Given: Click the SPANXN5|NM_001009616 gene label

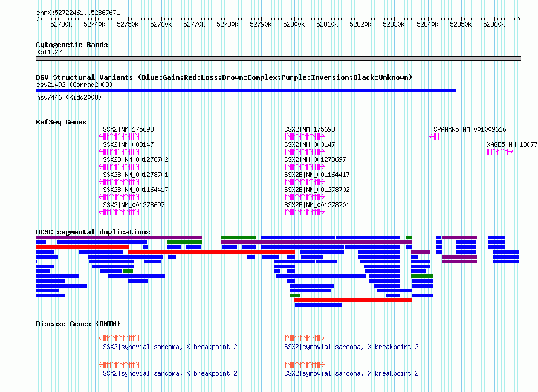Looking at the screenshot, I should point(470,129).
